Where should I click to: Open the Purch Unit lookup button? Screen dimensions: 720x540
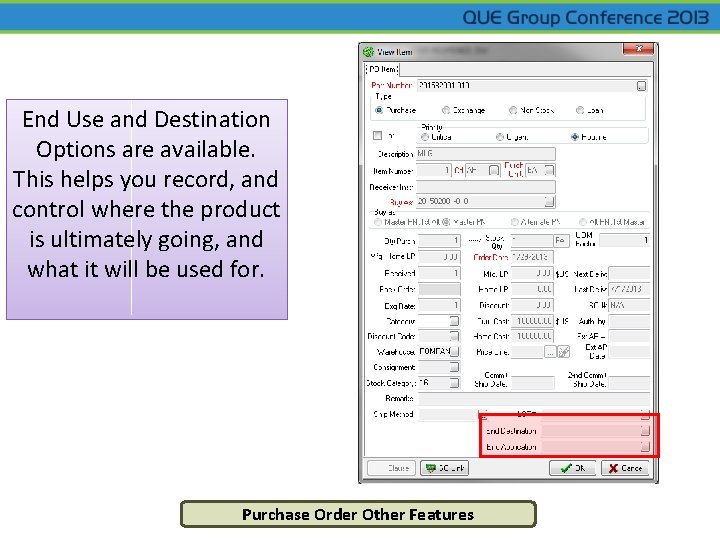point(549,170)
